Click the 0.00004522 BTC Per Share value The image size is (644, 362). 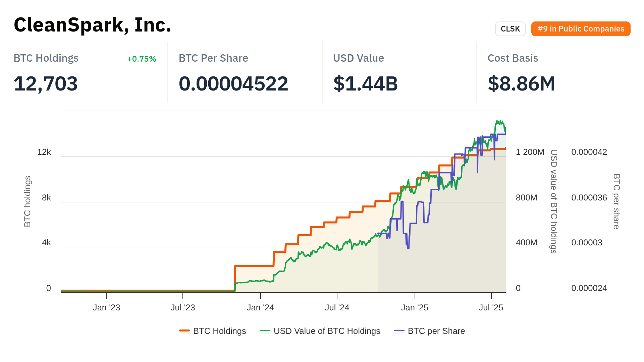pos(233,83)
